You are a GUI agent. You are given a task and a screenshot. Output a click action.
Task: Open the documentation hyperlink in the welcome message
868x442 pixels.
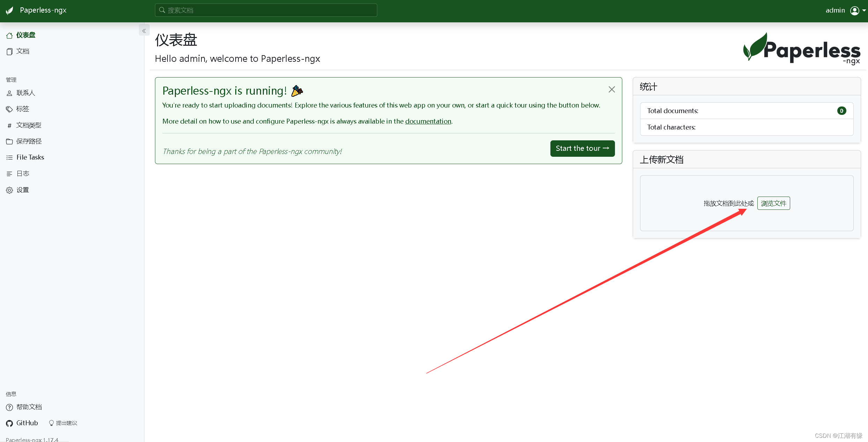tap(428, 121)
